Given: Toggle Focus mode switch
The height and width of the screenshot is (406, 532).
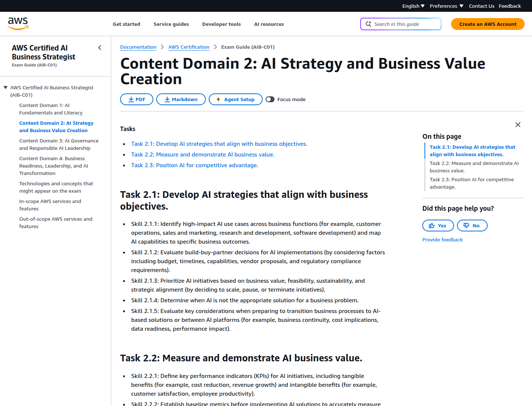Looking at the screenshot, I should [x=270, y=99].
